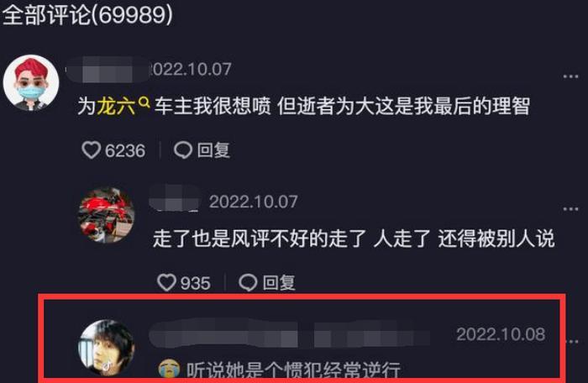
Task: Tap the heart icon beside 935
Action: click(x=166, y=282)
